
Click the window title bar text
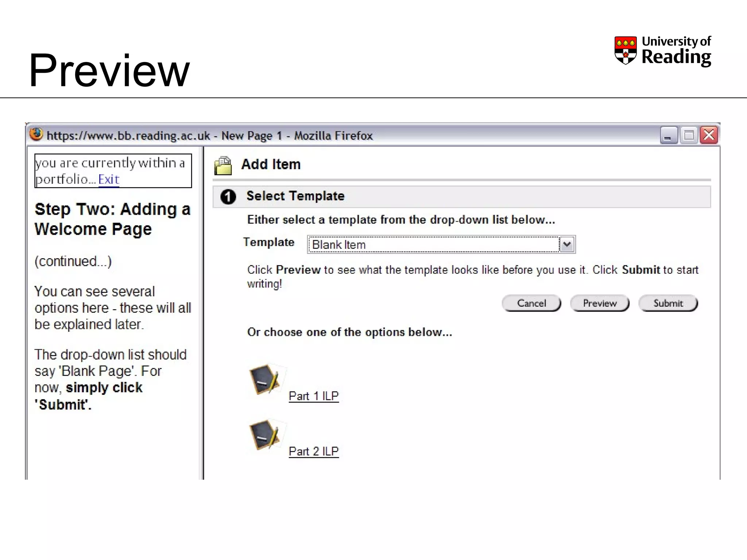coord(210,136)
